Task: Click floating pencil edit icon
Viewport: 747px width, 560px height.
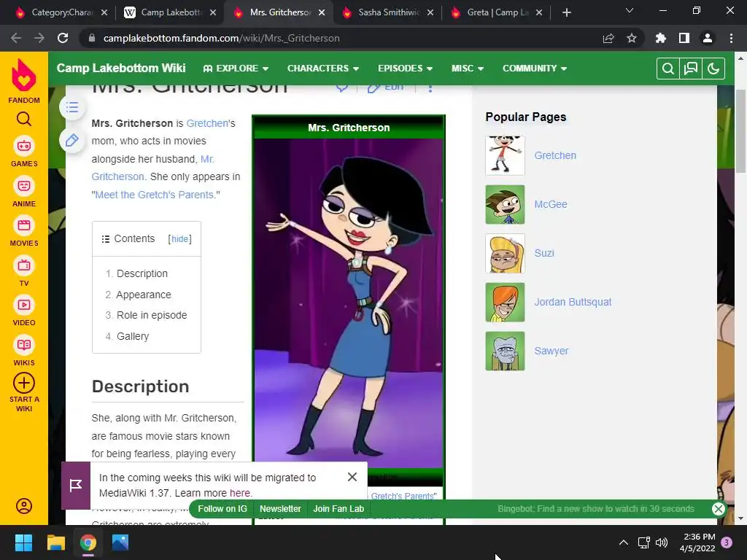Action: 72,141
